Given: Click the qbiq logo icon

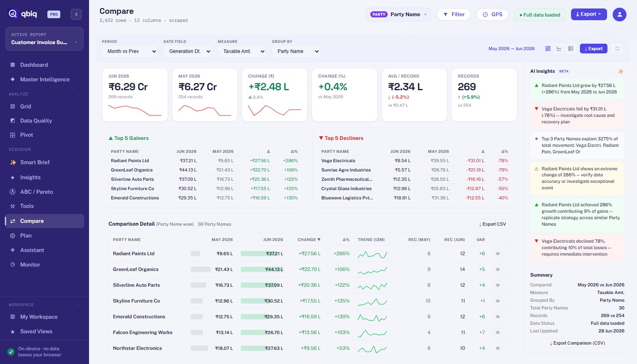Looking at the screenshot, I should pyautogui.click(x=13, y=14).
